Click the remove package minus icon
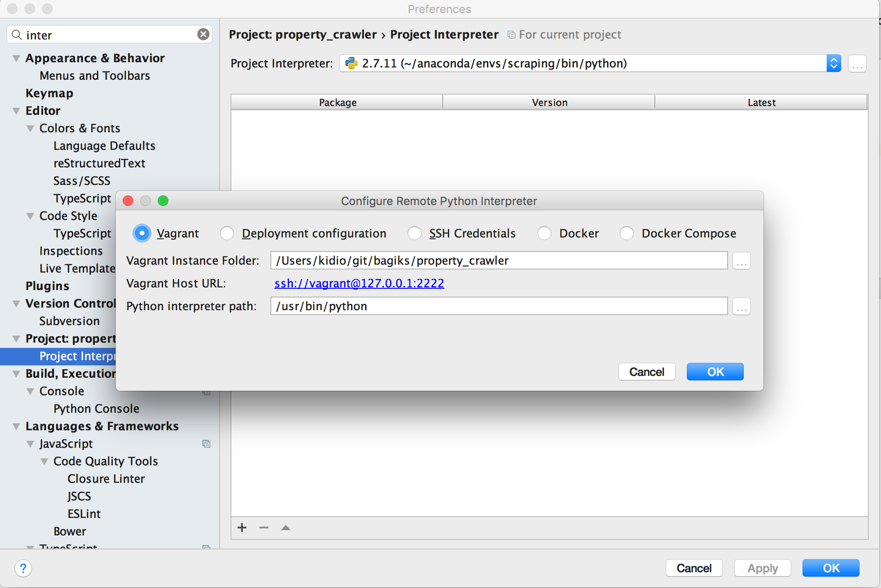 [264, 528]
